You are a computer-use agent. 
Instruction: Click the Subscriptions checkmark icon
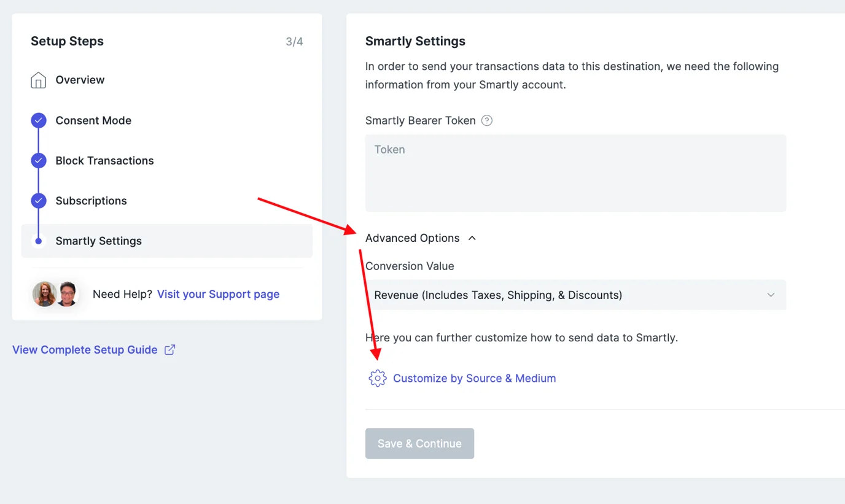tap(39, 201)
